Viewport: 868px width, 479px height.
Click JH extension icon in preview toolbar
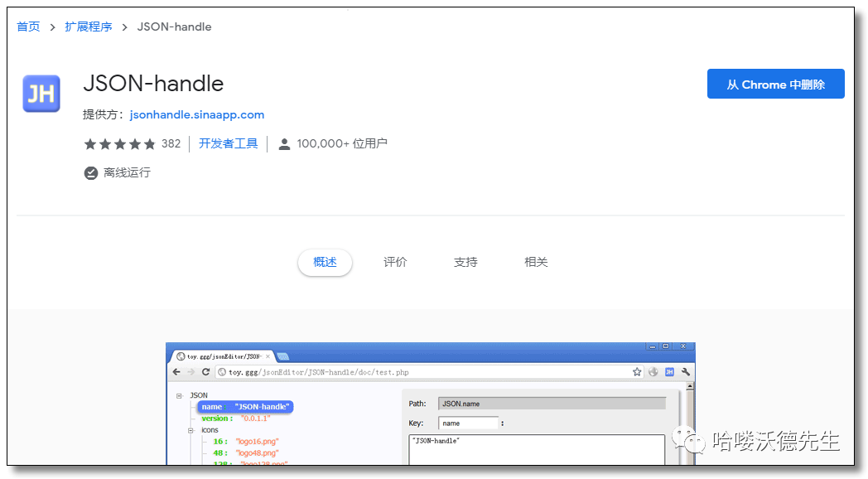tap(669, 371)
